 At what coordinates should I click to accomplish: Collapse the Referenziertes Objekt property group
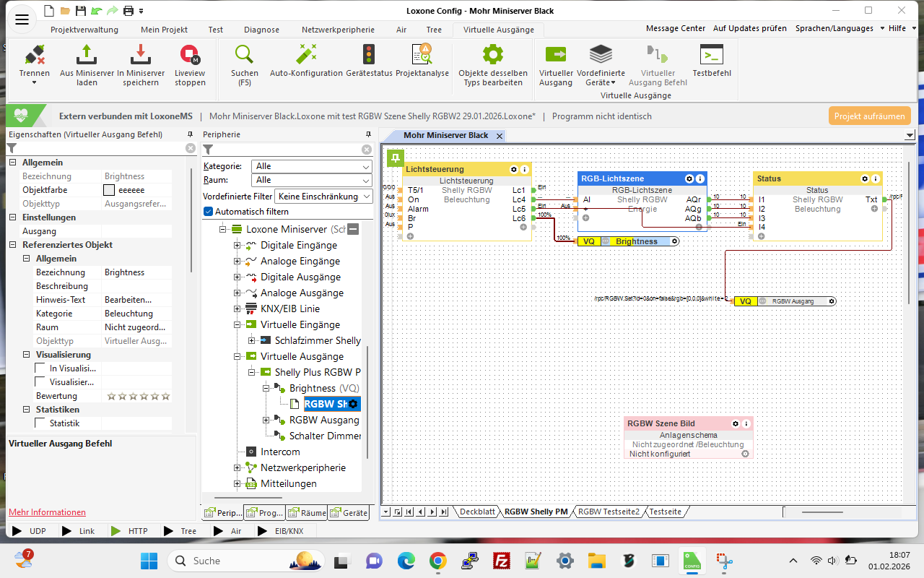coord(12,245)
